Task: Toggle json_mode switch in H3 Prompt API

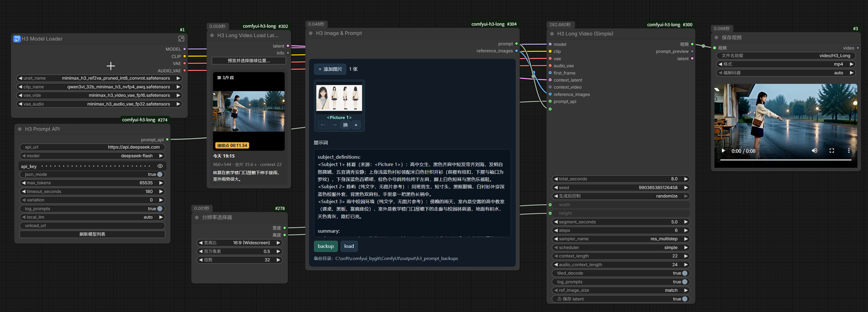Action: [x=160, y=174]
